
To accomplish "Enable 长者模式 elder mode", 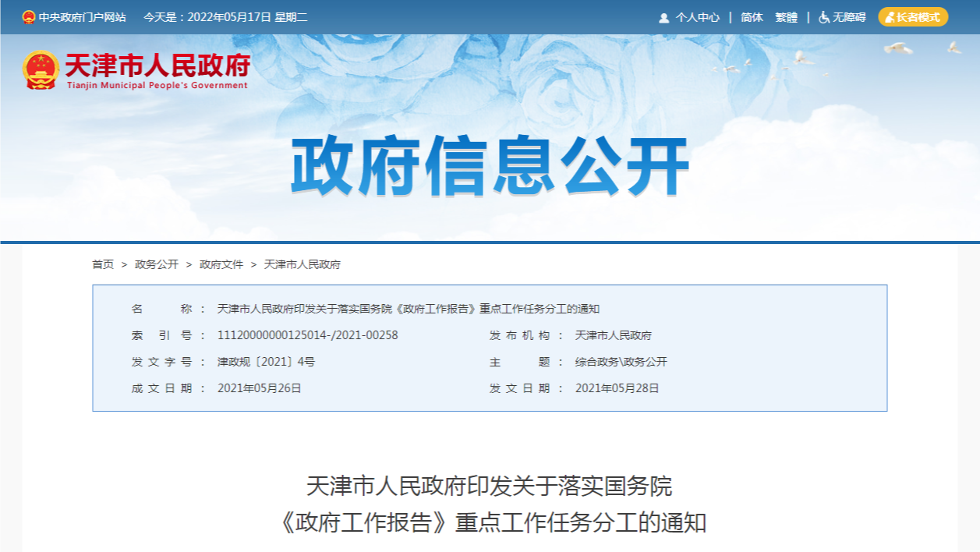I will point(913,17).
